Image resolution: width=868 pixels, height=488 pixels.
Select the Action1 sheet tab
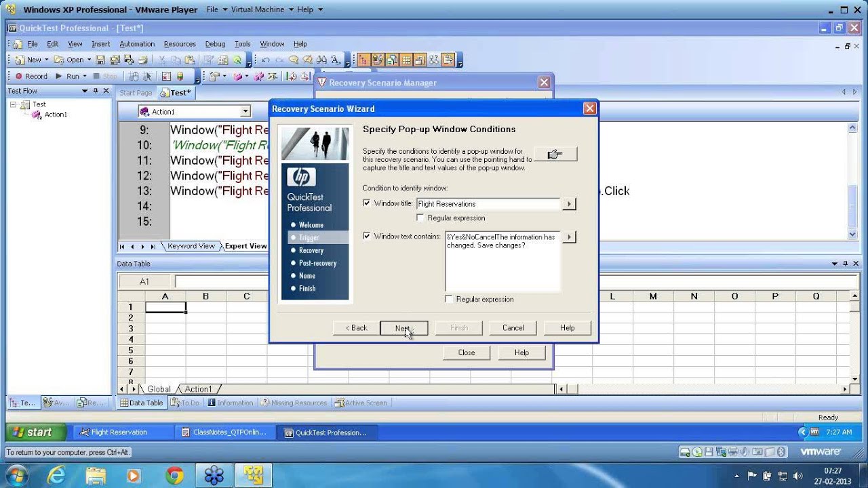(x=198, y=389)
